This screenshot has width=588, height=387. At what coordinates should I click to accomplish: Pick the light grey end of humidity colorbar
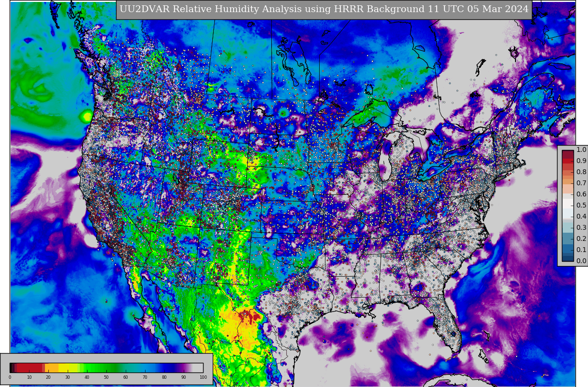[x=198, y=368]
